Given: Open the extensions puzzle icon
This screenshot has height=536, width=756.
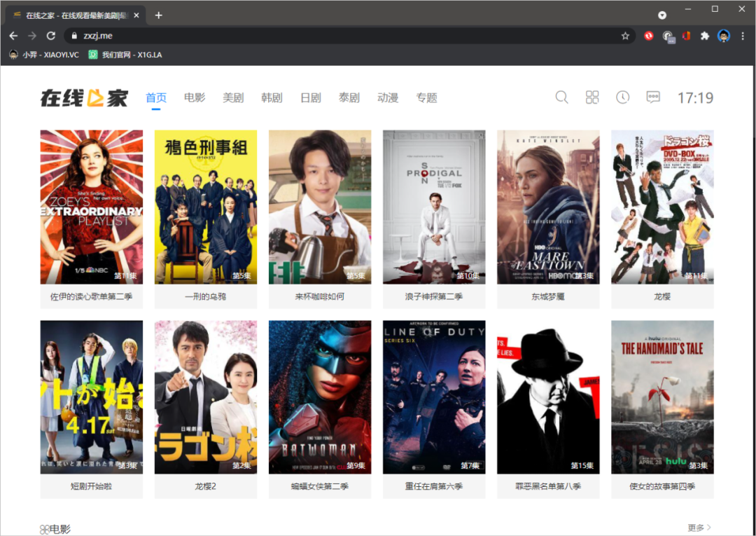Looking at the screenshot, I should point(705,36).
